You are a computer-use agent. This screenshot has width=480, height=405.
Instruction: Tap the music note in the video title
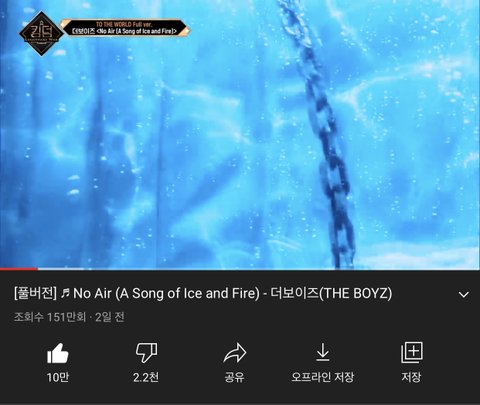(x=66, y=293)
